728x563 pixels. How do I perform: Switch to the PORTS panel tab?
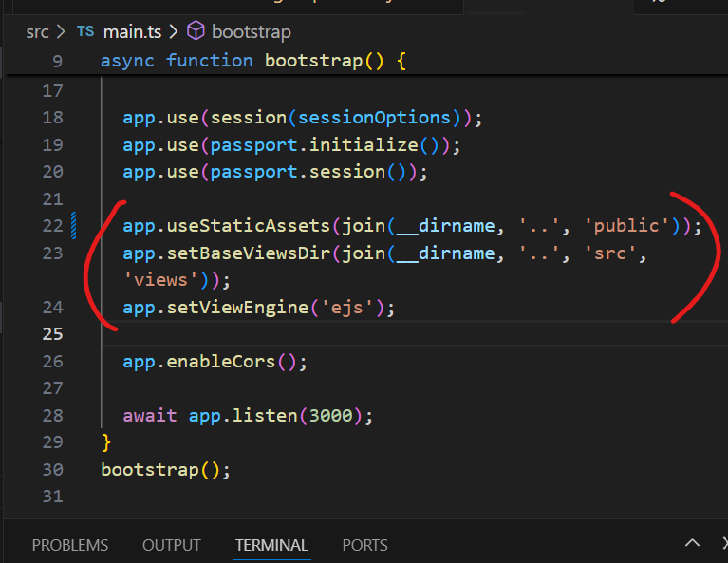pyautogui.click(x=364, y=545)
